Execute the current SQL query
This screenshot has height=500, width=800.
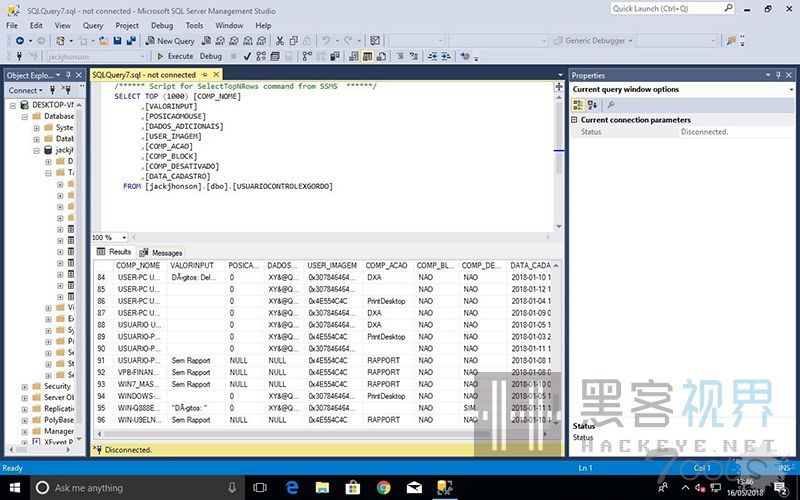(x=174, y=57)
